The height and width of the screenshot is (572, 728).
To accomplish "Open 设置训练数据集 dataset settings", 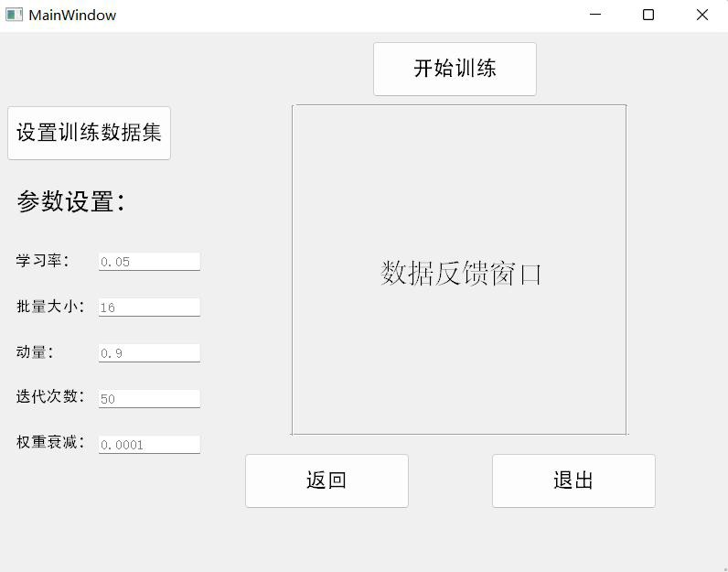I will tap(89, 133).
